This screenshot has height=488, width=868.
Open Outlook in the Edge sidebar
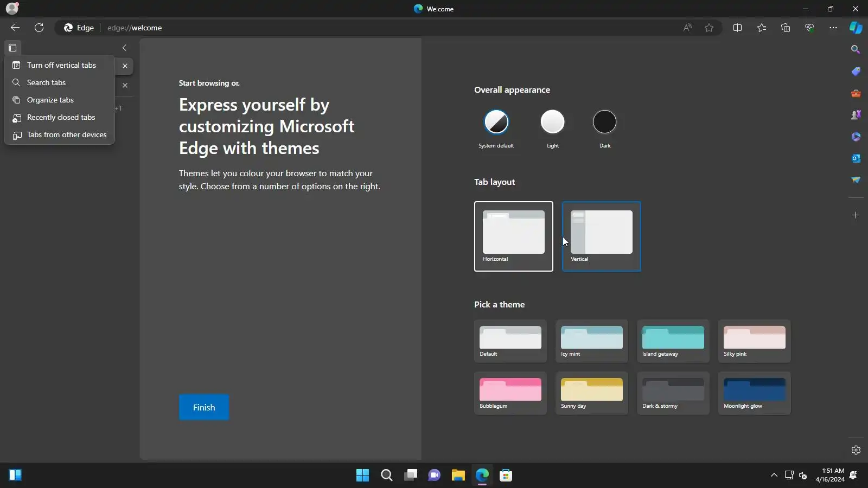click(x=856, y=158)
